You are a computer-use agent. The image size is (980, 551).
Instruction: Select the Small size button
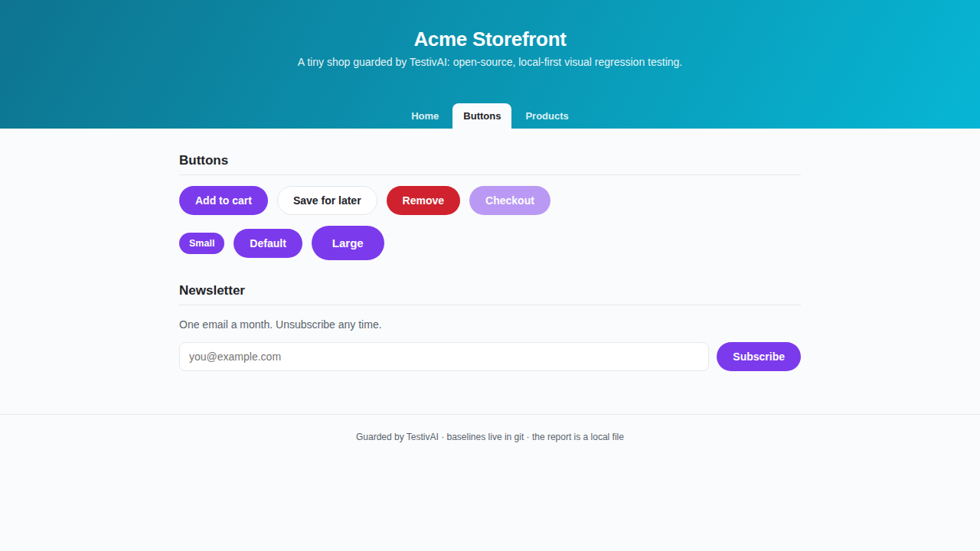click(201, 243)
